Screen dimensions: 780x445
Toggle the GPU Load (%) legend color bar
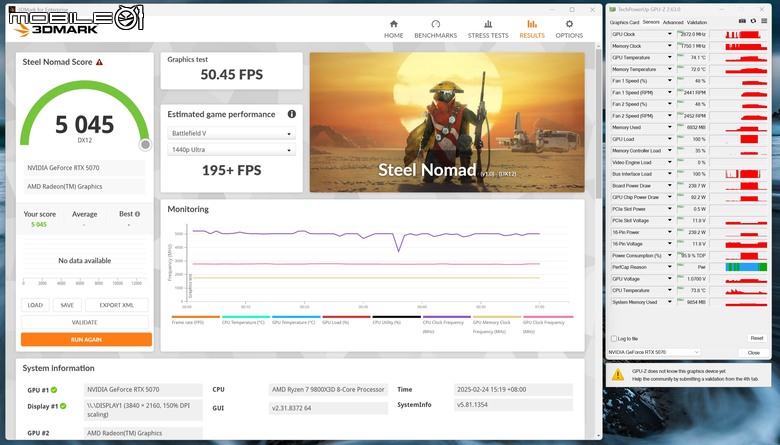[346, 317]
